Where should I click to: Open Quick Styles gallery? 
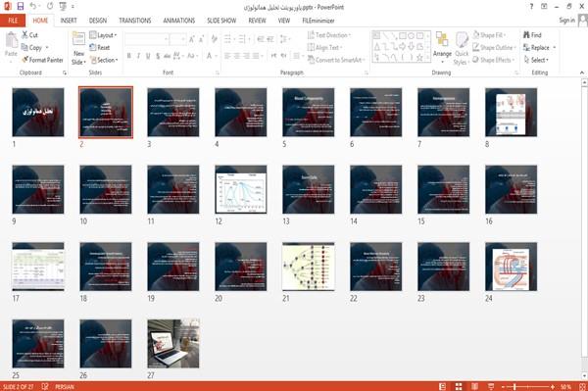tap(462, 49)
